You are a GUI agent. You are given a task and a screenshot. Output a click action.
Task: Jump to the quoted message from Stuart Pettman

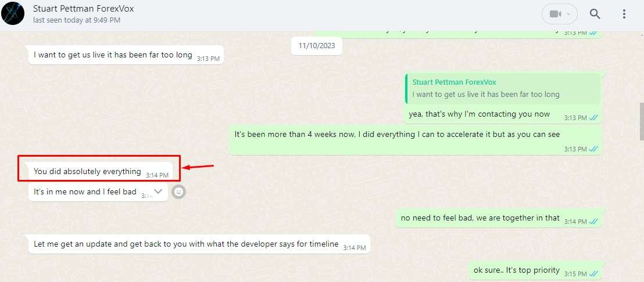point(502,89)
